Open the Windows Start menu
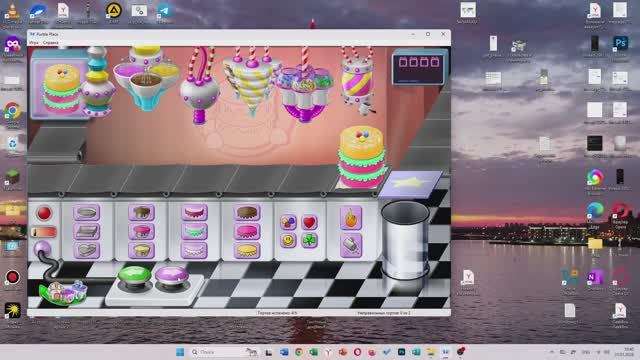The image size is (640, 360). (x=180, y=352)
